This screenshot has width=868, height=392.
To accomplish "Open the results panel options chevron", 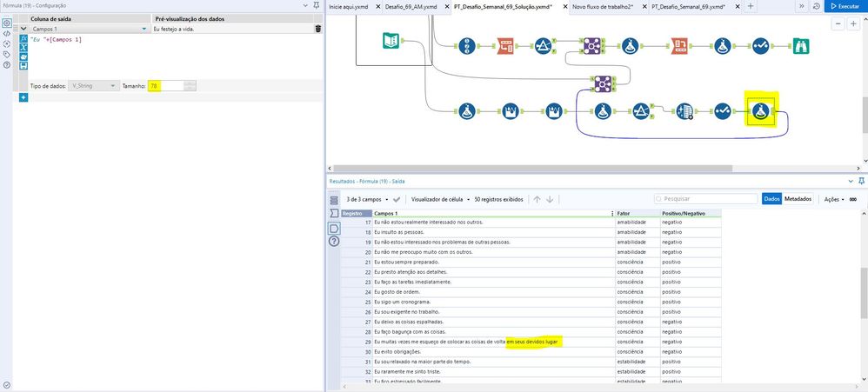I will 851,181.
